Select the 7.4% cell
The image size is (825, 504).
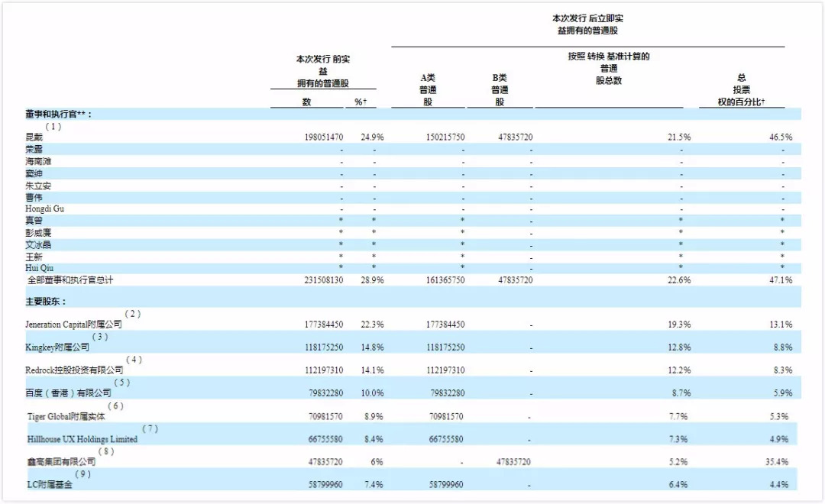pyautogui.click(x=374, y=485)
